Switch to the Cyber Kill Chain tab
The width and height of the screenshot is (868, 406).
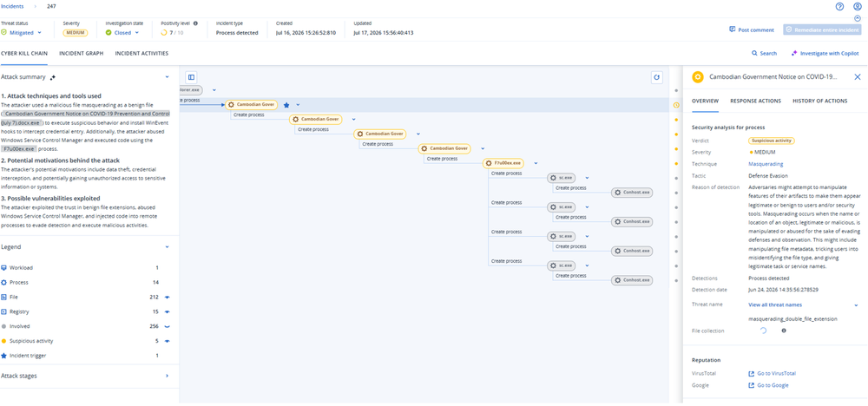[23, 54]
